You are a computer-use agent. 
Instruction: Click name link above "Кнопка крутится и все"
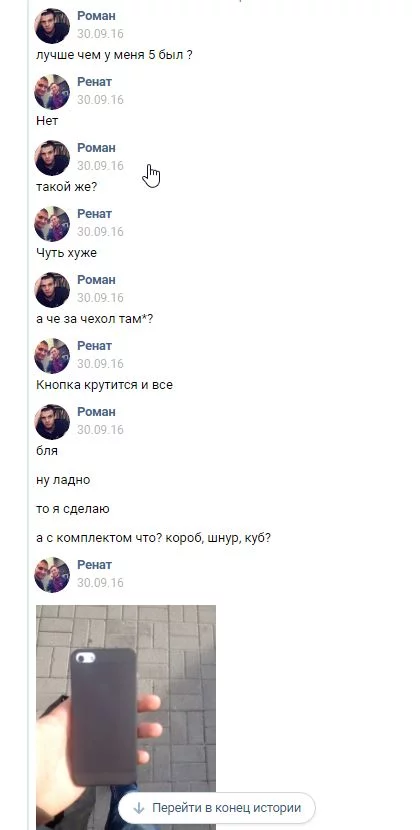[95, 346]
